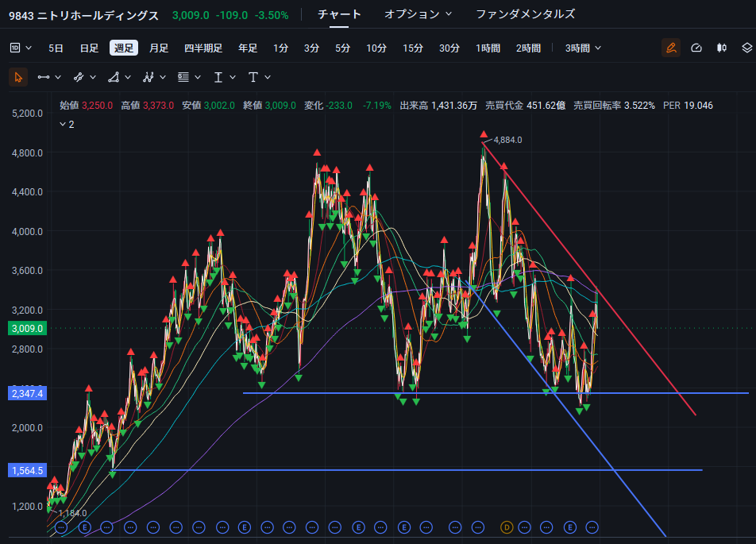Select the 5日 timeframe
756x544 pixels.
pyautogui.click(x=56, y=48)
